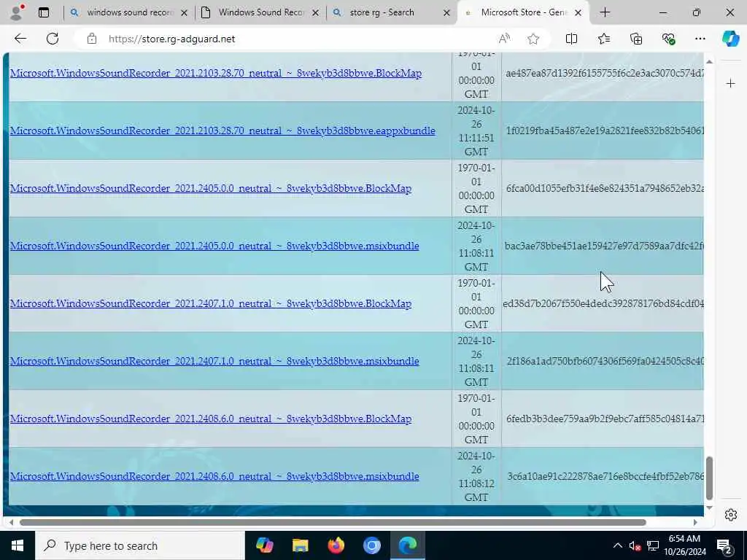Click the page scroll down arrow
Screen dimensions: 747x560
tap(709, 507)
